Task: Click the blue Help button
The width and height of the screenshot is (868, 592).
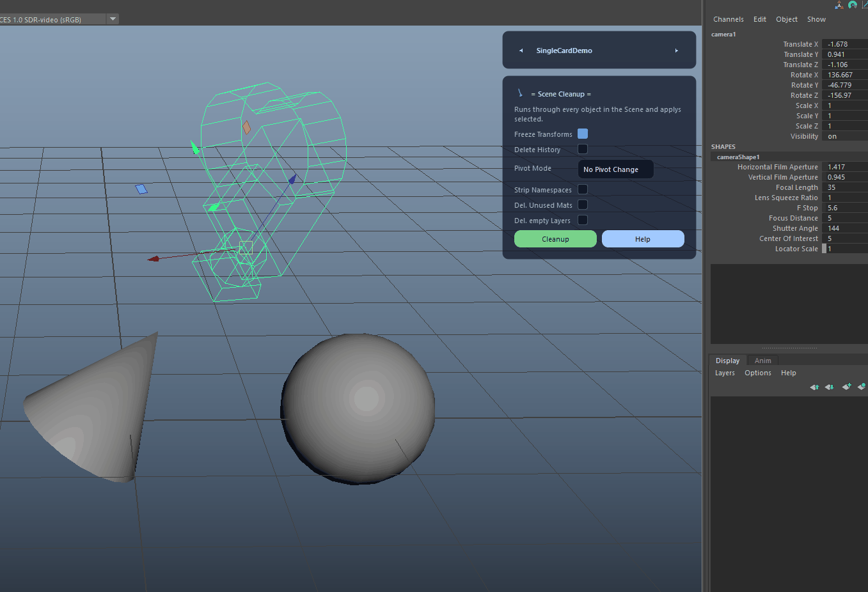Action: (643, 239)
